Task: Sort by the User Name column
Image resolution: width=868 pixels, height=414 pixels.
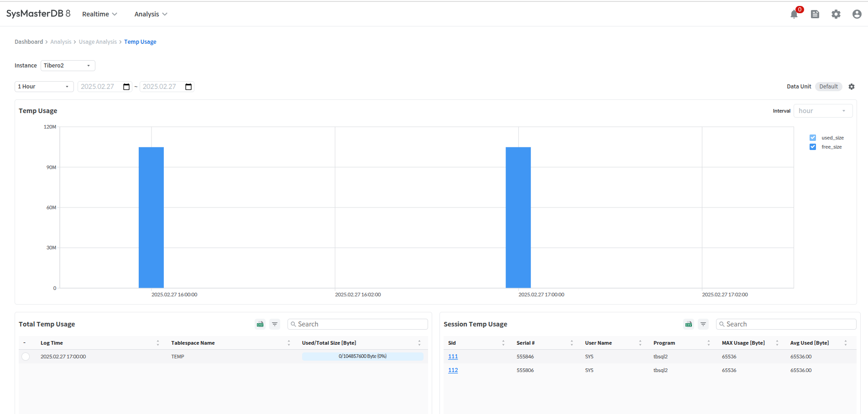Action: point(640,343)
